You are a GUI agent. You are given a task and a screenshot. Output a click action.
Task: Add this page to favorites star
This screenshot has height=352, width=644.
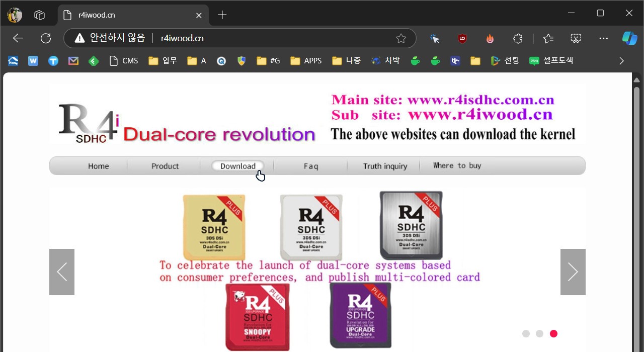(401, 38)
